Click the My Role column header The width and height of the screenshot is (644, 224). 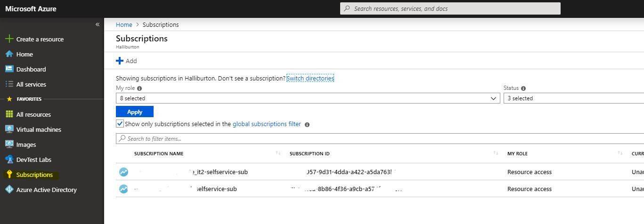click(x=517, y=153)
